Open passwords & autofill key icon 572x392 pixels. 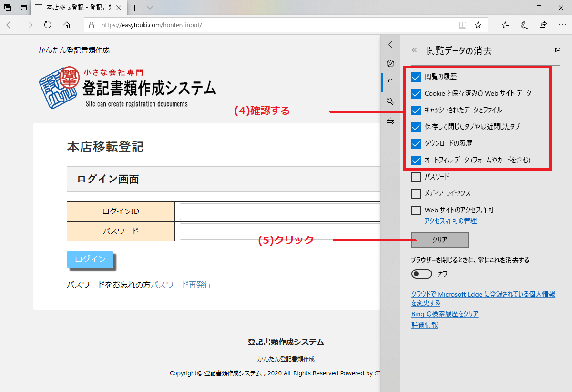(390, 101)
